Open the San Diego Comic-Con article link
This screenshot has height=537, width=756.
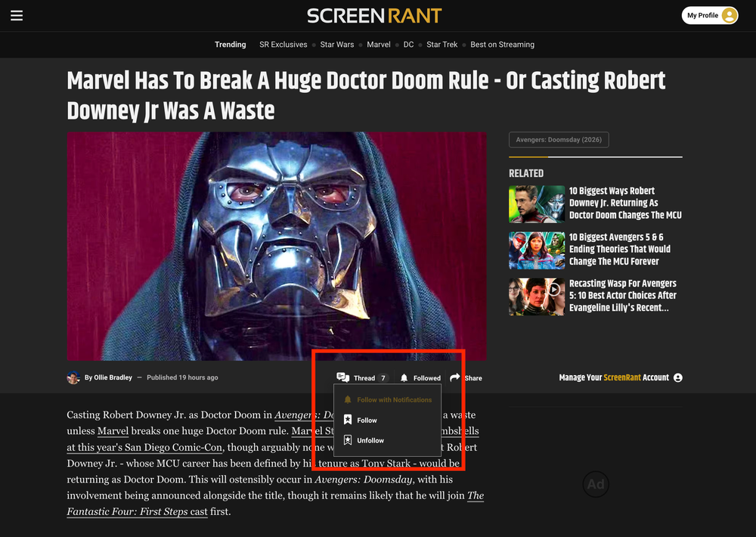[x=144, y=447]
